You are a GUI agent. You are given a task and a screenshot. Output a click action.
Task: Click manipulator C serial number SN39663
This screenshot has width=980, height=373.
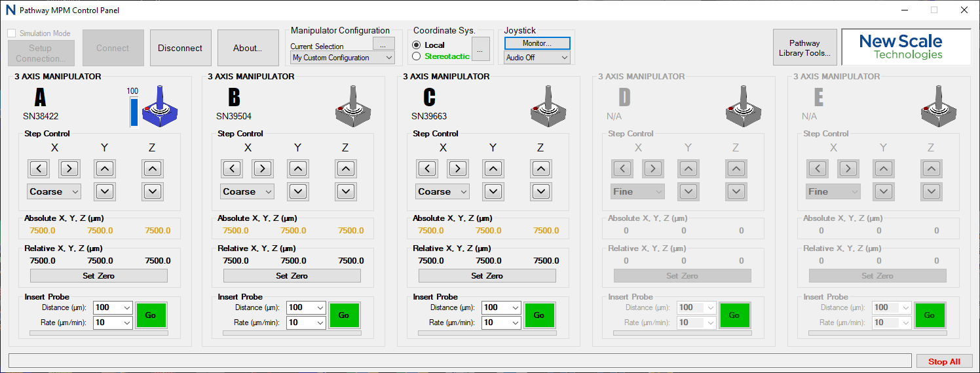(429, 116)
